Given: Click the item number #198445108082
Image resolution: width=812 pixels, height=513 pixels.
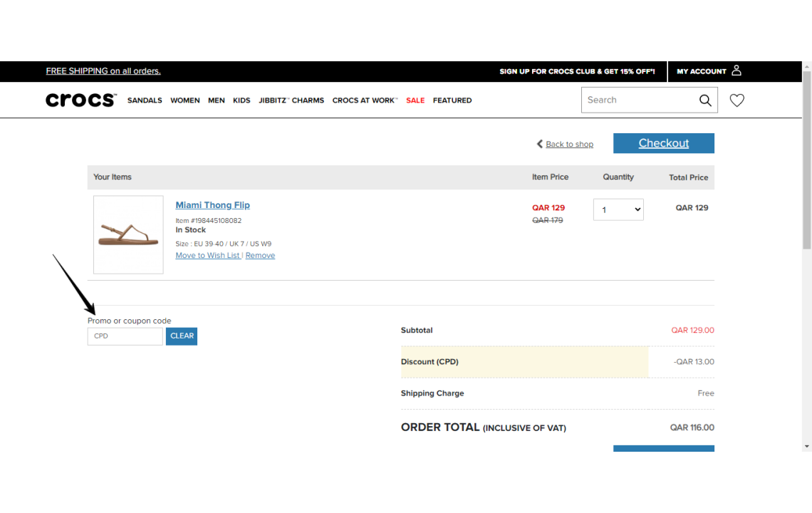Looking at the screenshot, I should point(216,220).
